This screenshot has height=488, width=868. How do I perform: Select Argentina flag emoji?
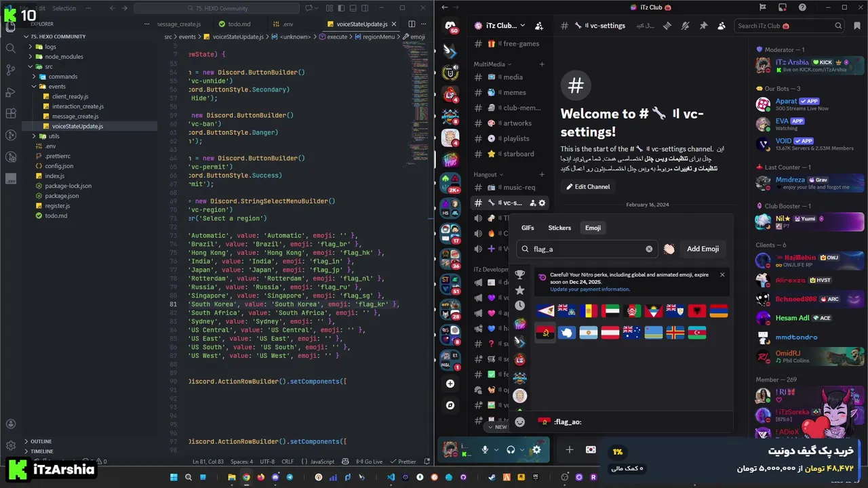(x=589, y=333)
